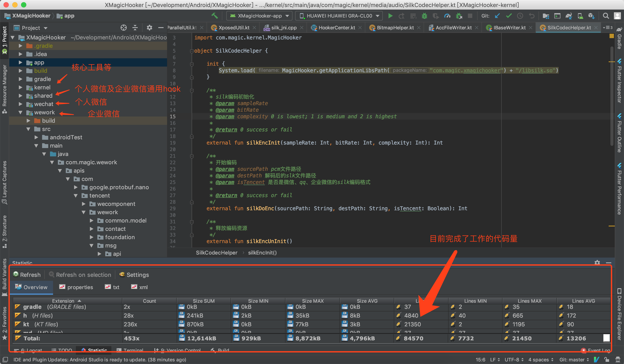Toggle the Z: Structure tool window
The height and width of the screenshot is (364, 624).
4,231
